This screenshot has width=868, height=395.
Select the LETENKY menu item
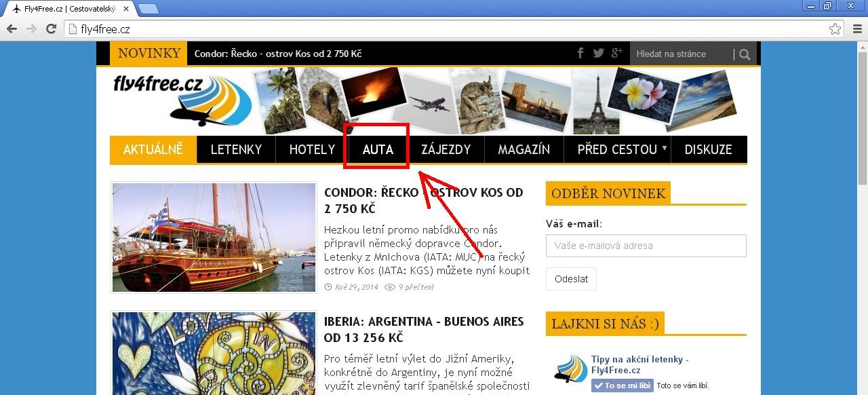coord(236,150)
